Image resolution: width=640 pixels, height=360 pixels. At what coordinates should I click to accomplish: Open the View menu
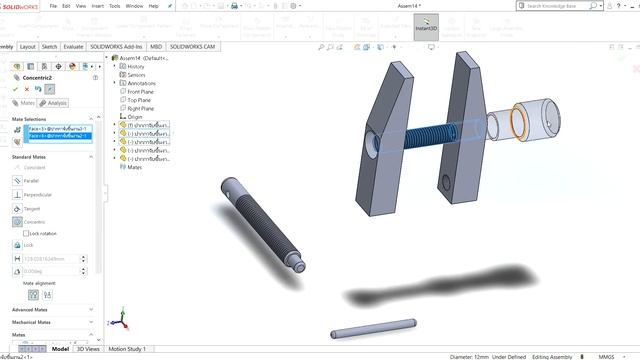click(81, 6)
